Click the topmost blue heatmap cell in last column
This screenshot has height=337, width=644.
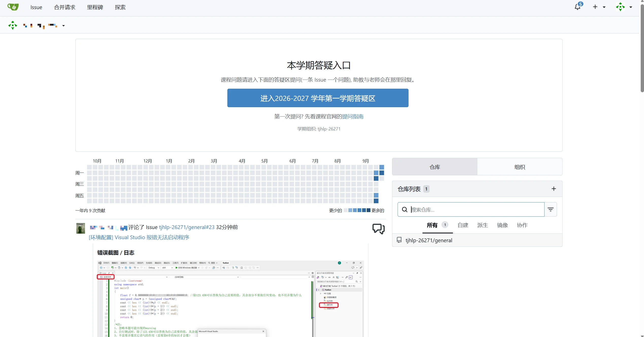click(382, 167)
